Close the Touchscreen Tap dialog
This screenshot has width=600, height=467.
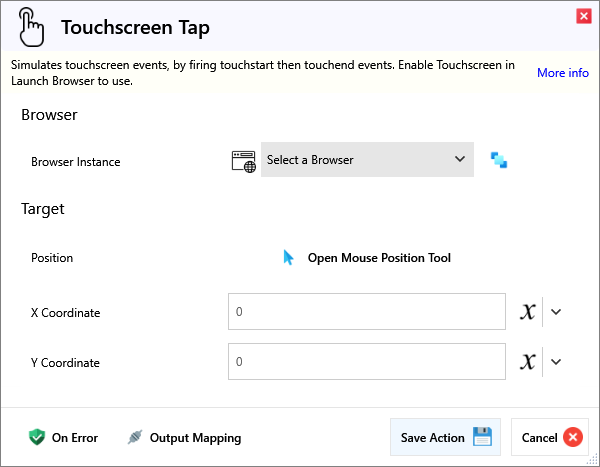click(583, 16)
